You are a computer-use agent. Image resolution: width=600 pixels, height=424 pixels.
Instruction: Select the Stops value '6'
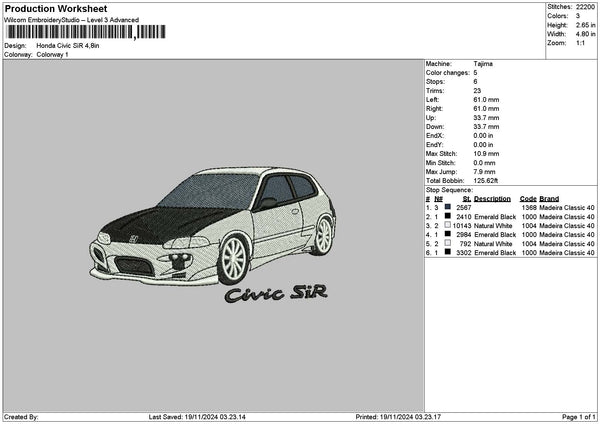(475, 82)
